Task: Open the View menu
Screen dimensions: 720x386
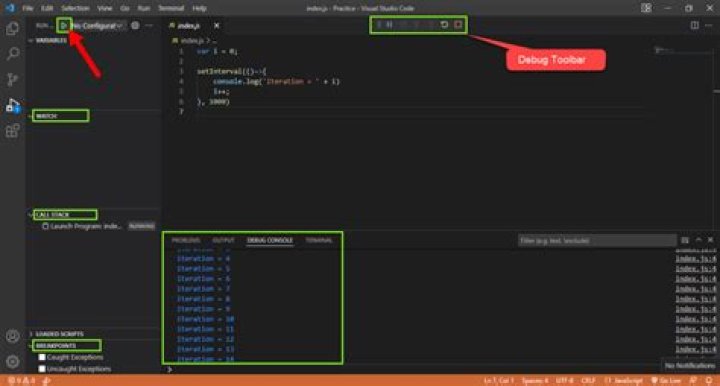Action: tap(105, 8)
